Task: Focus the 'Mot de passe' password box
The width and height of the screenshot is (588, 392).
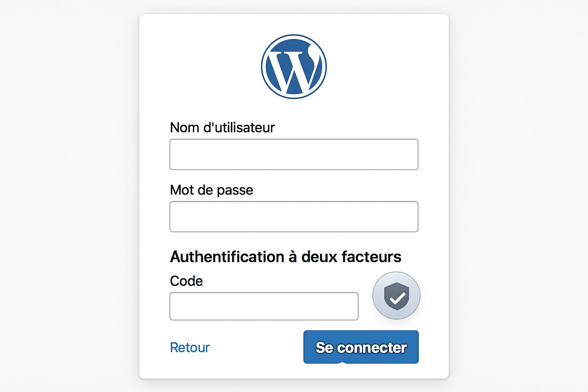Action: pos(293,216)
